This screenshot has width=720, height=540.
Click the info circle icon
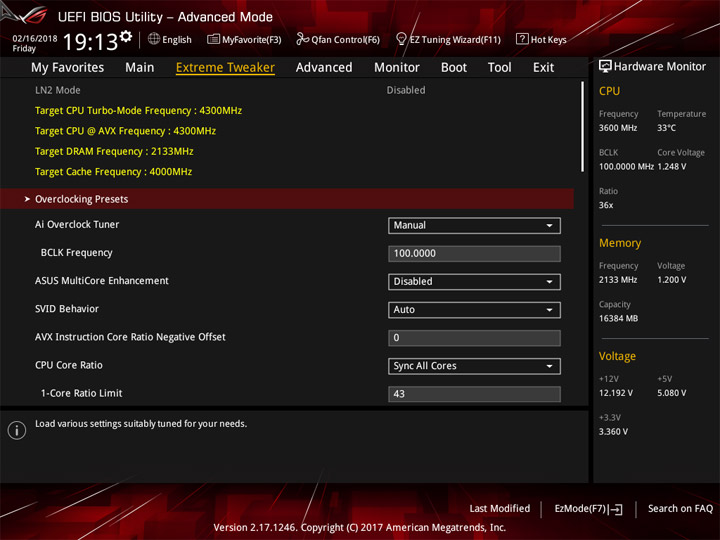[17, 430]
